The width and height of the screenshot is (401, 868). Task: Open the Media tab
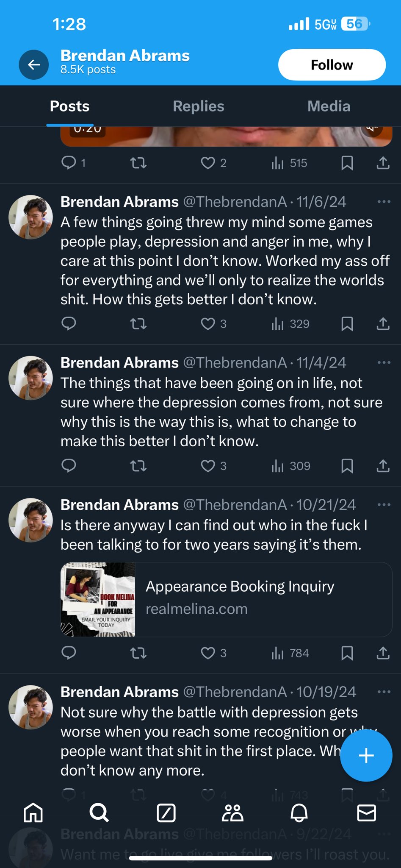tap(329, 106)
